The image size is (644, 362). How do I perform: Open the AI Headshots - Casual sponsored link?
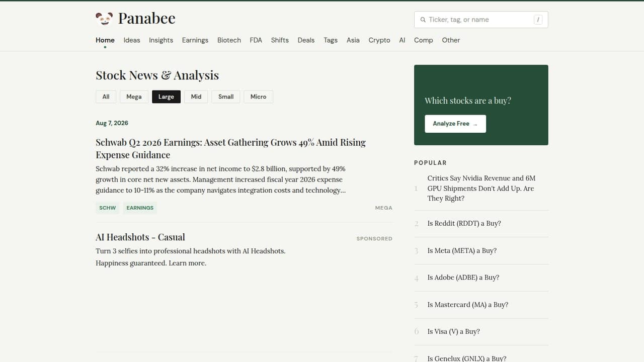tap(140, 237)
